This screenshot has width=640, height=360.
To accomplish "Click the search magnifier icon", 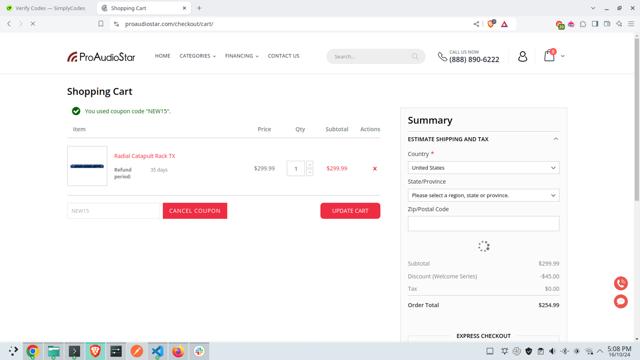I will coord(415,56).
